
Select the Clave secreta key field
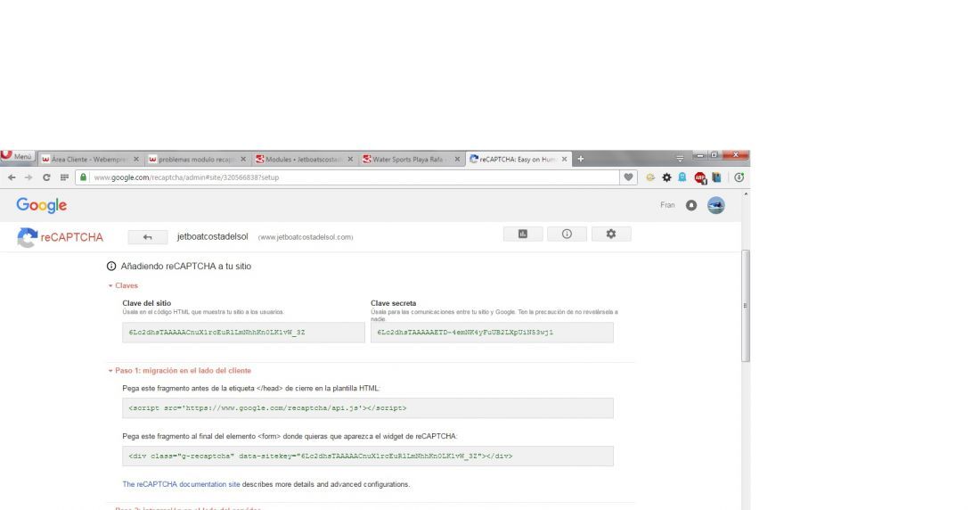pyautogui.click(x=492, y=333)
